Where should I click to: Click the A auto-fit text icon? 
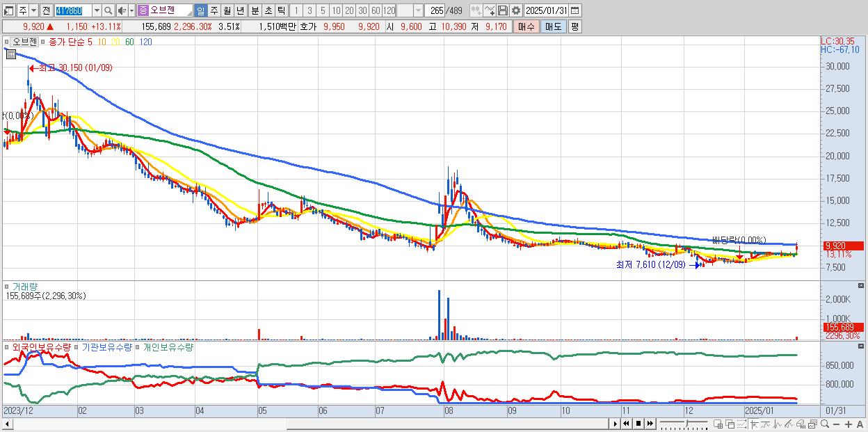pos(860,424)
